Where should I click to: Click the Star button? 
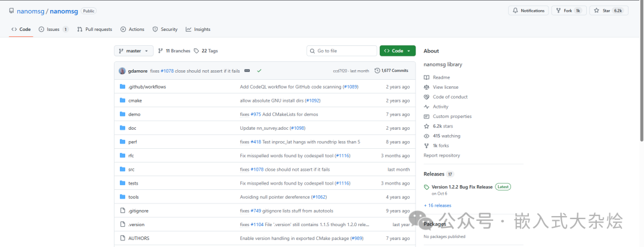[x=609, y=11]
